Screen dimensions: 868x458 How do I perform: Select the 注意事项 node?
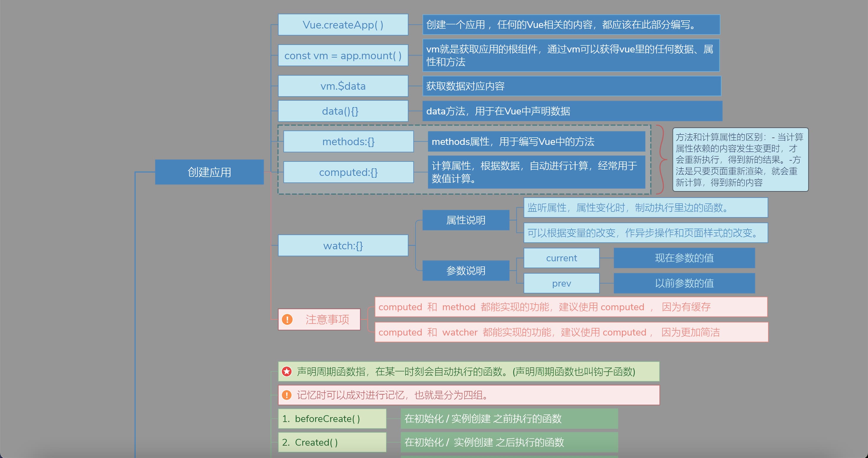click(319, 319)
